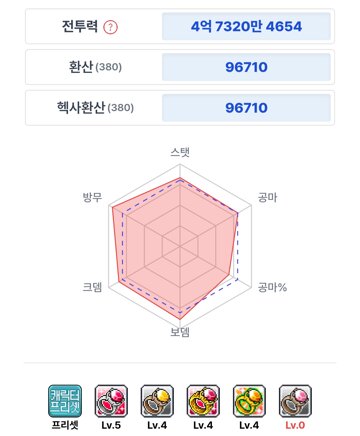Click the 공마 axis label on chart
The height and width of the screenshot is (436, 360).
coord(267,197)
